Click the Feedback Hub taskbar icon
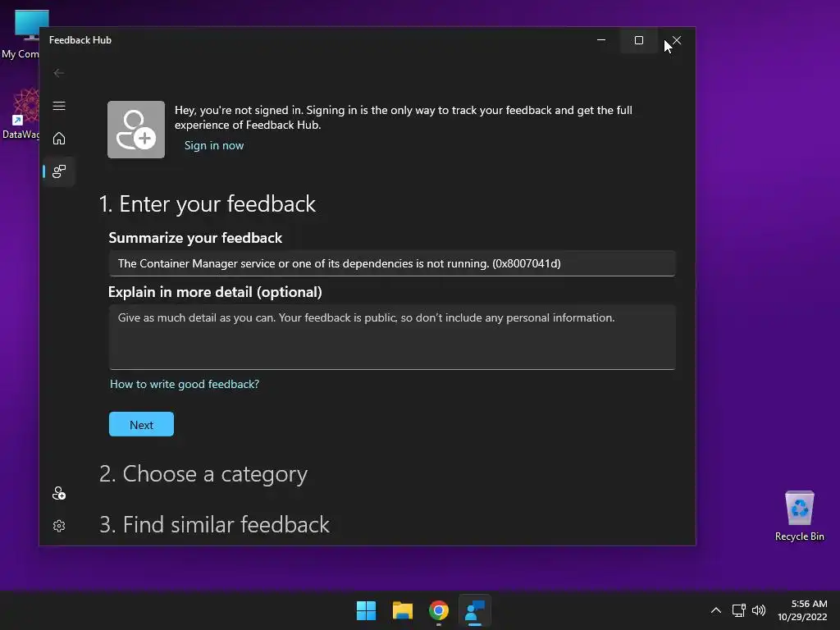840x630 pixels. click(x=475, y=610)
